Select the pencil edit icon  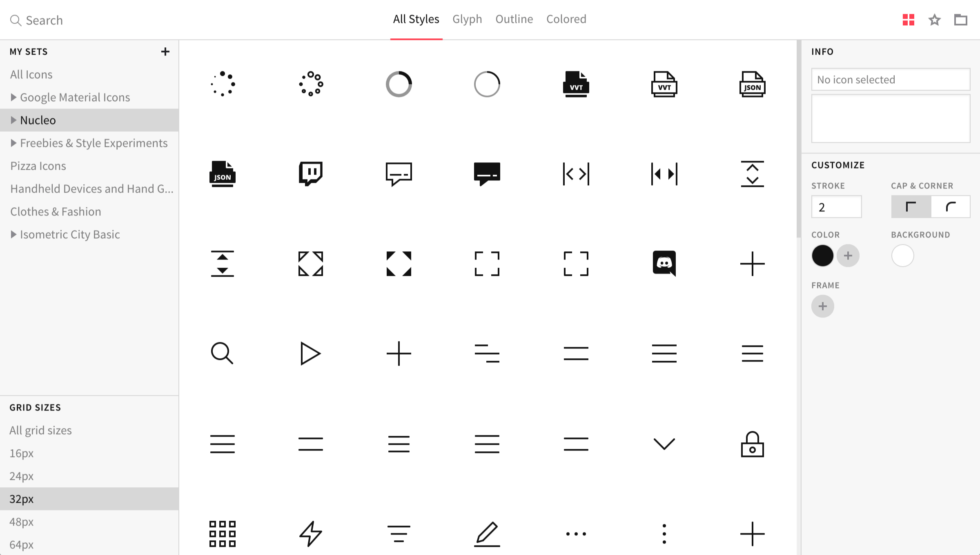point(488,533)
